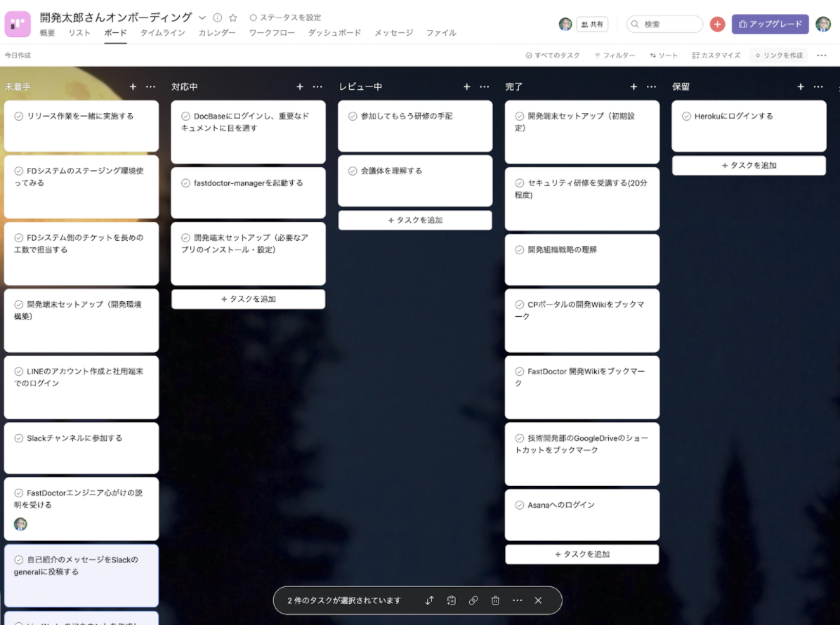Open user profile avatar at top right

823,24
